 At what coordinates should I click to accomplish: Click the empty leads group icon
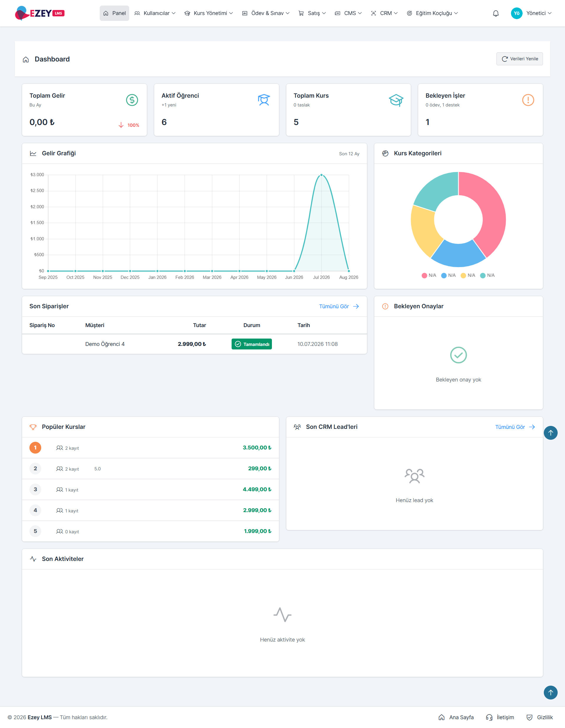pos(414,476)
